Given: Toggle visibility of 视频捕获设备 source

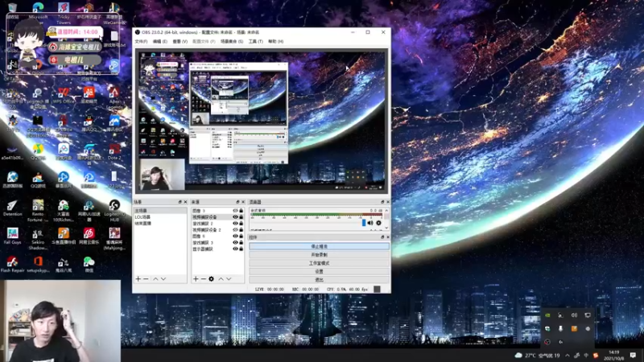Looking at the screenshot, I should click(235, 217).
